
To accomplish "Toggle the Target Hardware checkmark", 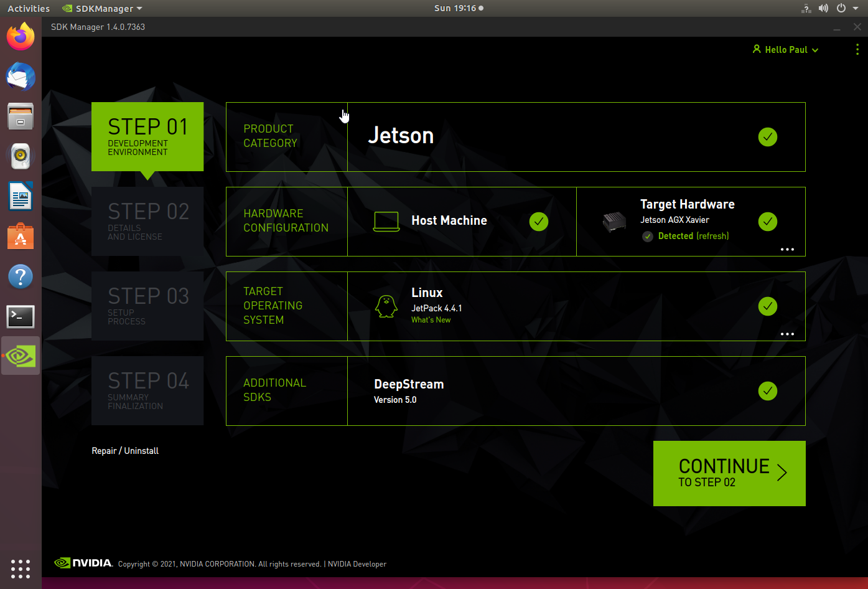I will click(768, 222).
